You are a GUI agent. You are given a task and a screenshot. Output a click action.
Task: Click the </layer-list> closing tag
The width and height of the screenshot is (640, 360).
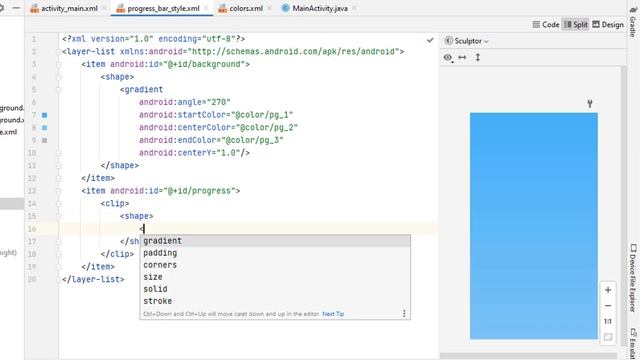[93, 279]
